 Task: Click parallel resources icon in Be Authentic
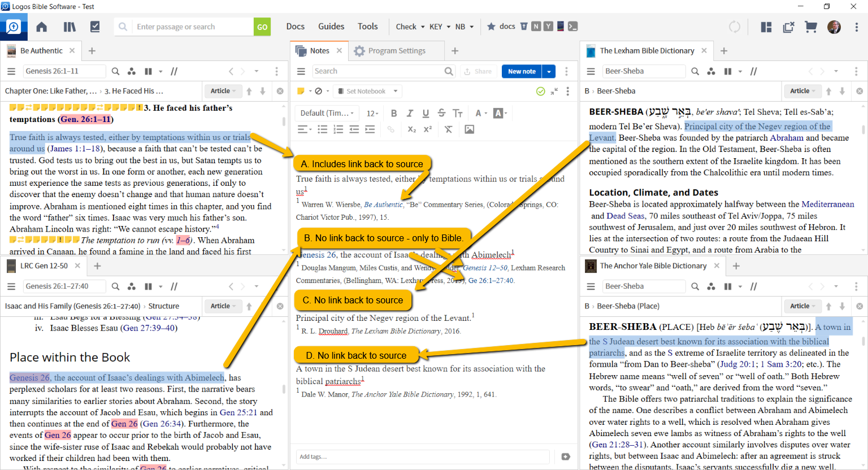174,71
